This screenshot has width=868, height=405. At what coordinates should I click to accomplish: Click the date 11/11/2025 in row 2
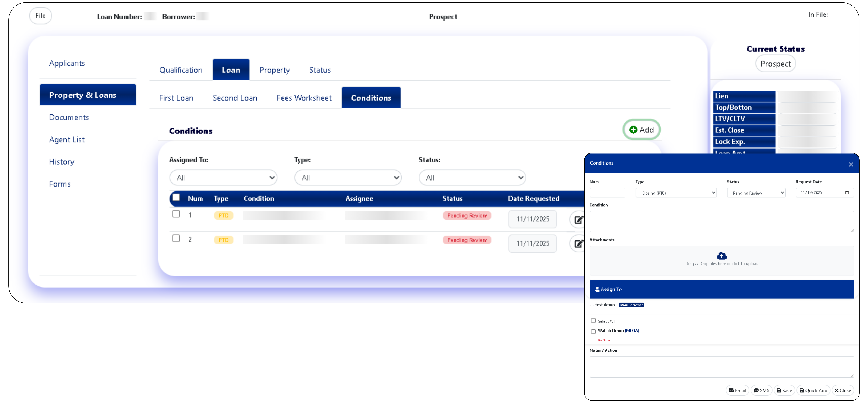click(x=533, y=244)
